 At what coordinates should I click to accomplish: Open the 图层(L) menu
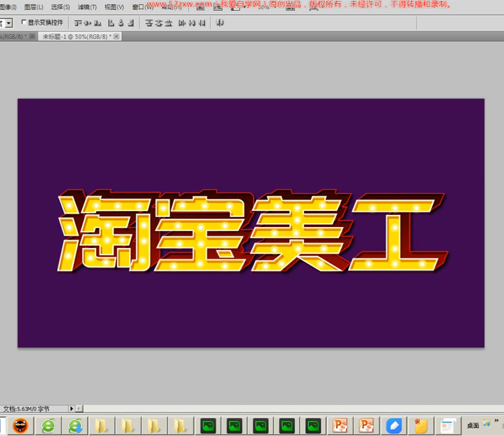[x=34, y=7]
